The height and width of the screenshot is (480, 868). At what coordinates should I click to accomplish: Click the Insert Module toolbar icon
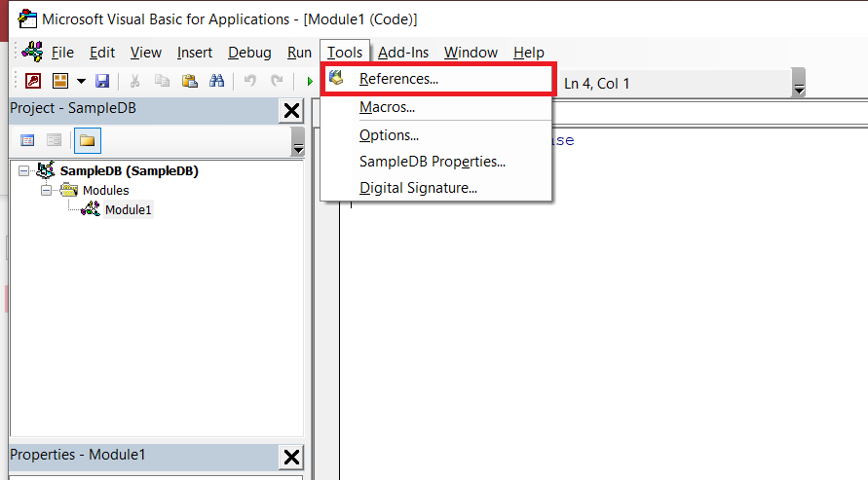[x=59, y=81]
